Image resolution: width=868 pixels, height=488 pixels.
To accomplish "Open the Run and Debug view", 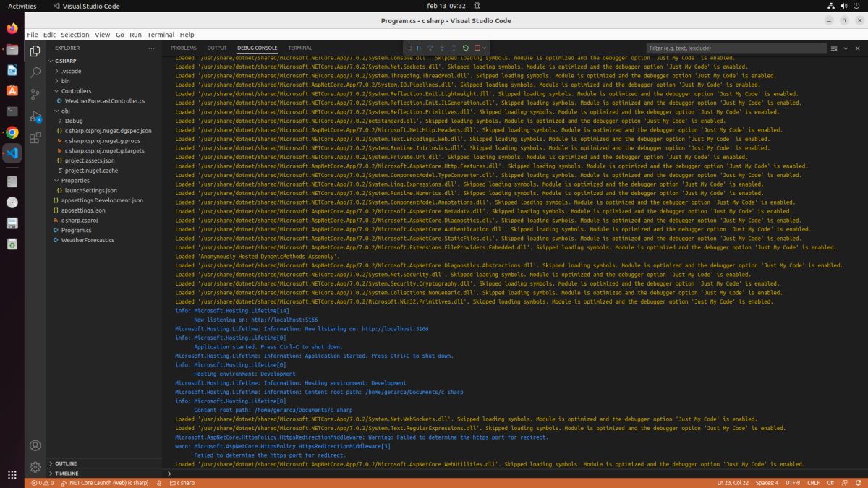I will pyautogui.click(x=35, y=116).
